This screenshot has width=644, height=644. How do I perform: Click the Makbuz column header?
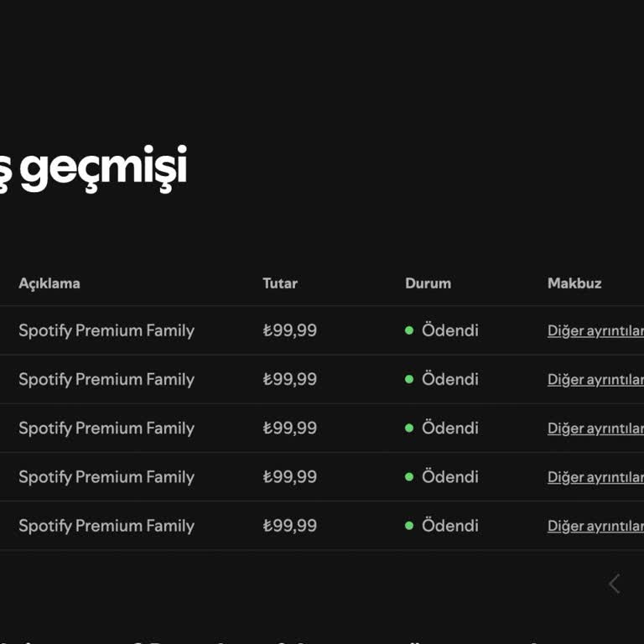coord(574,283)
